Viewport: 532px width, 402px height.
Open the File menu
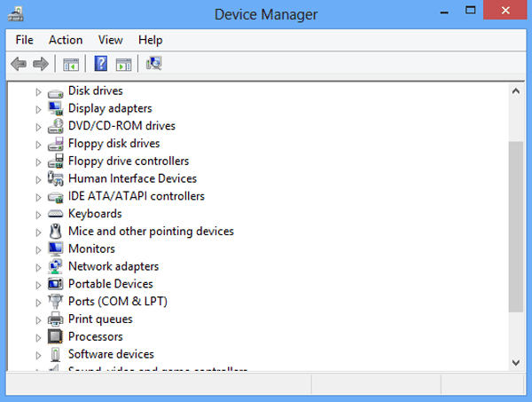(24, 40)
